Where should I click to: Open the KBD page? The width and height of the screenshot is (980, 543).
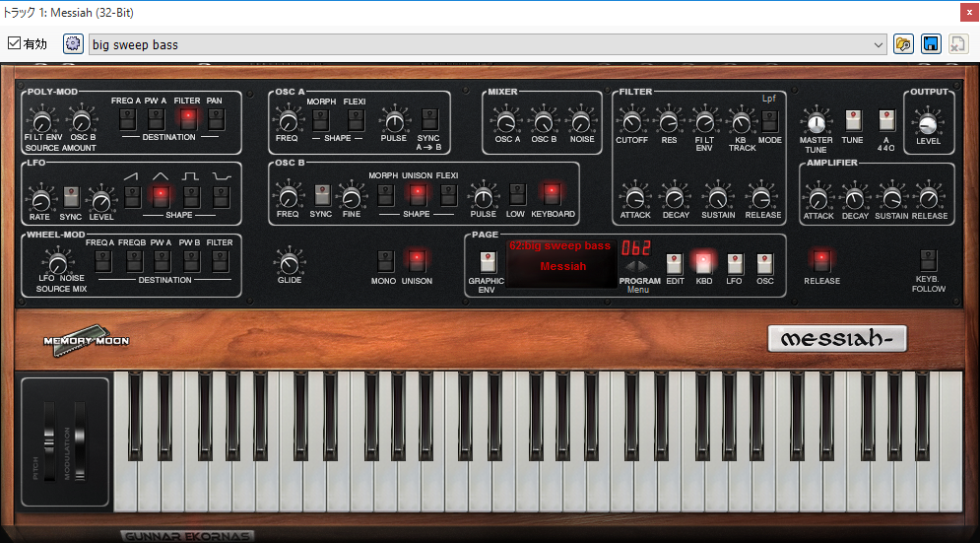coord(704,262)
